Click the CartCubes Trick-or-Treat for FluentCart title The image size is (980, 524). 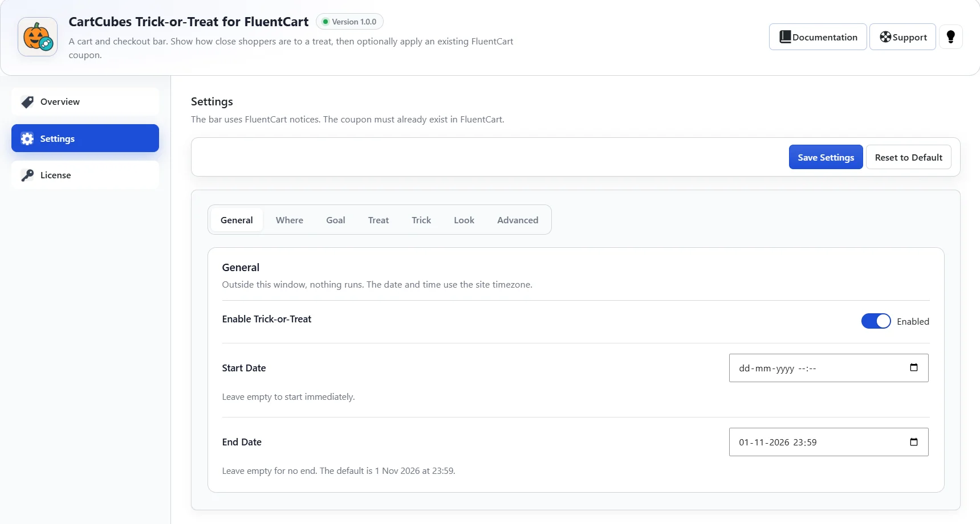(x=188, y=22)
